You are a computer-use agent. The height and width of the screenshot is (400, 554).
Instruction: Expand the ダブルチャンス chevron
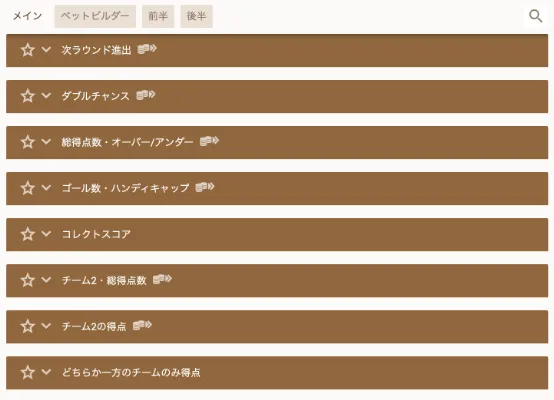(x=46, y=95)
